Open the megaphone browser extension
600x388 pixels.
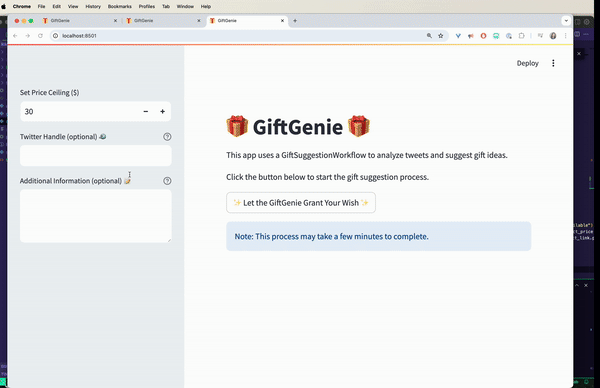point(471,36)
